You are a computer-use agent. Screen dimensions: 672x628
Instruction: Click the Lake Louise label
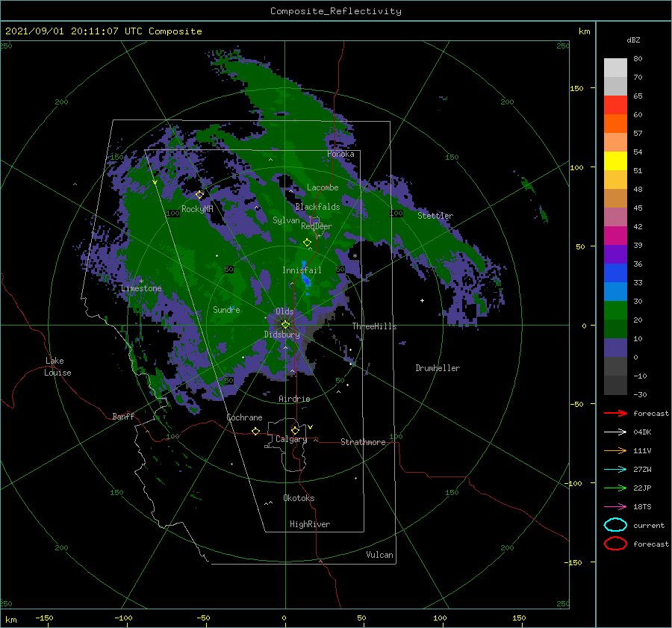(57, 367)
